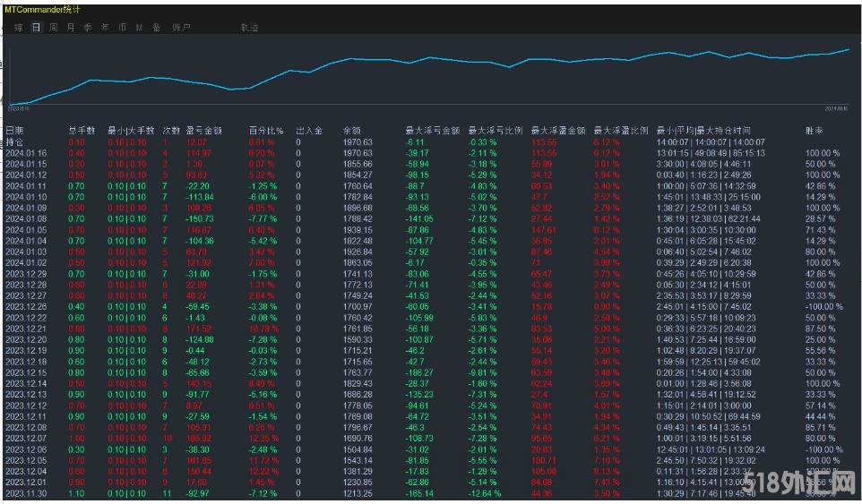
Task: Select the 2023.12.07 date row
Action: [x=26, y=439]
